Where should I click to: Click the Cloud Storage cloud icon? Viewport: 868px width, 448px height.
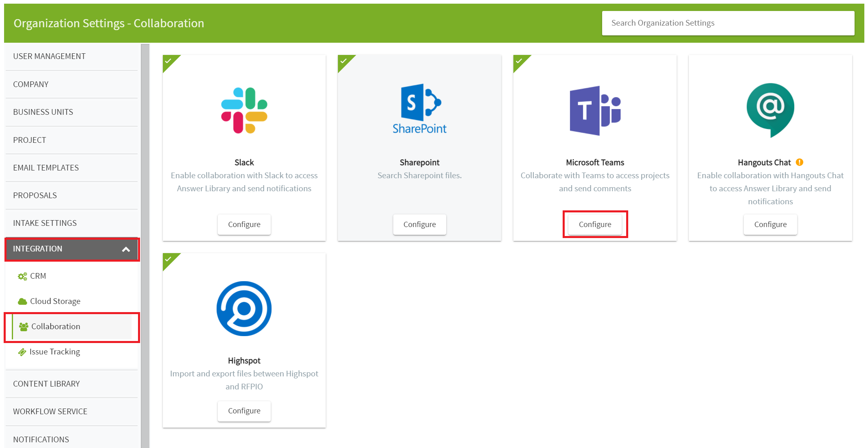click(x=22, y=302)
